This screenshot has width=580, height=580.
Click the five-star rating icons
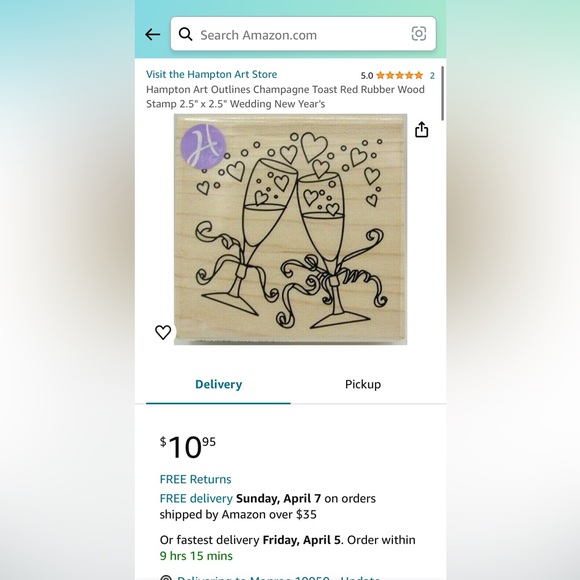click(x=399, y=75)
